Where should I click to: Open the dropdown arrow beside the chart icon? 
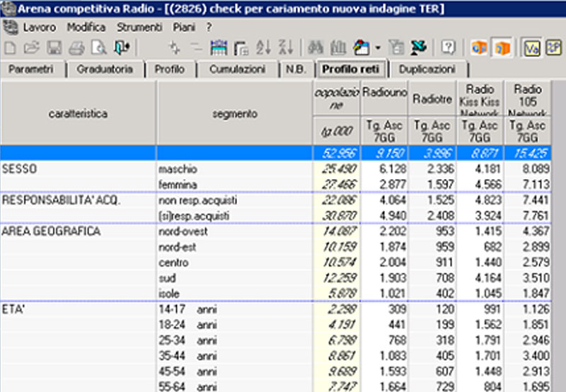(x=378, y=47)
